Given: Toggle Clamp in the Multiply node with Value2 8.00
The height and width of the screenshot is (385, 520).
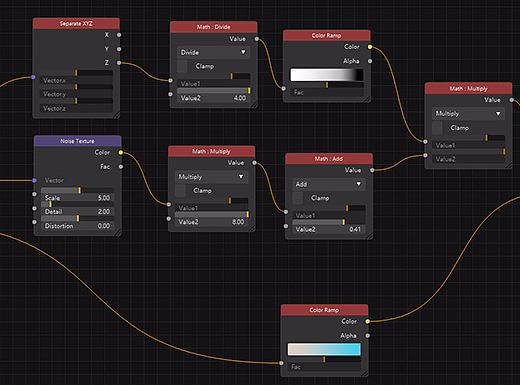Looking at the screenshot, I should [x=180, y=191].
